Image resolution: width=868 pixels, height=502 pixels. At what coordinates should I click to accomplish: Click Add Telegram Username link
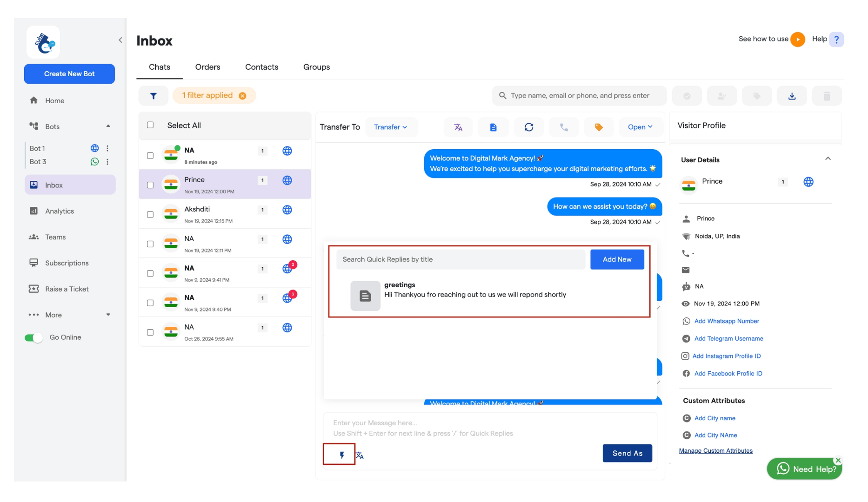(x=728, y=339)
